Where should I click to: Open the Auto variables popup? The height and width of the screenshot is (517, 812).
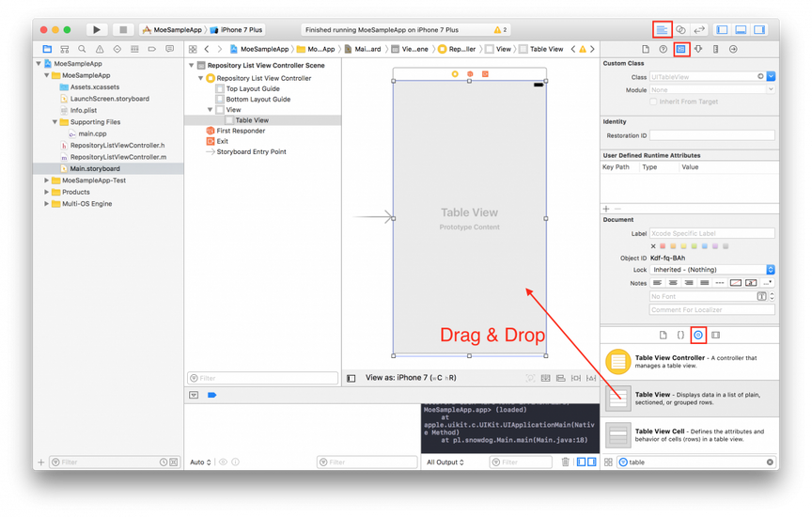pos(200,462)
